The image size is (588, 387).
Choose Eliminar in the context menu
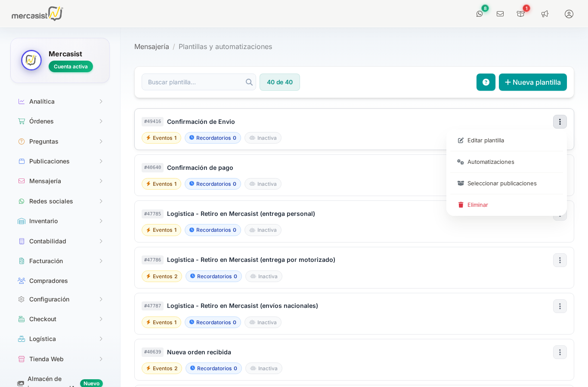pos(477,205)
